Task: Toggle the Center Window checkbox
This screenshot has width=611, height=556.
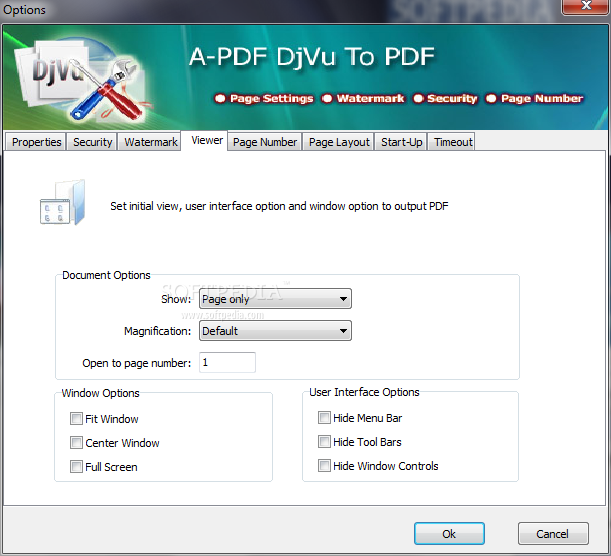Action: [76, 443]
